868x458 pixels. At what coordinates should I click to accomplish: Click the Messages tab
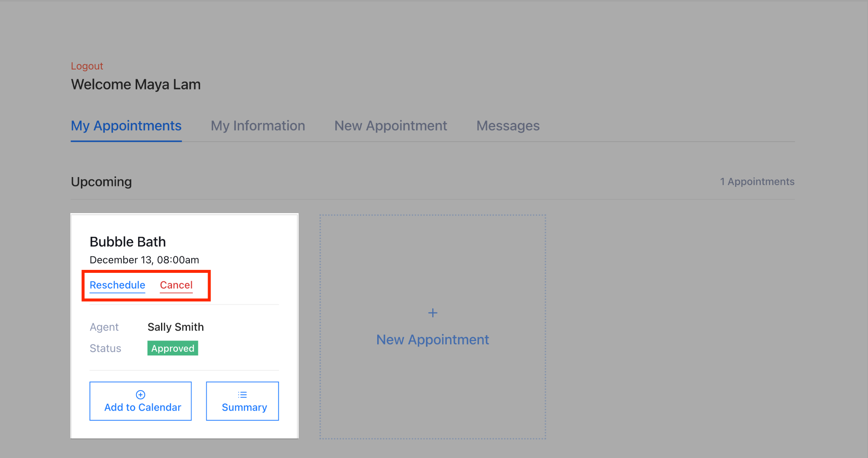point(507,126)
